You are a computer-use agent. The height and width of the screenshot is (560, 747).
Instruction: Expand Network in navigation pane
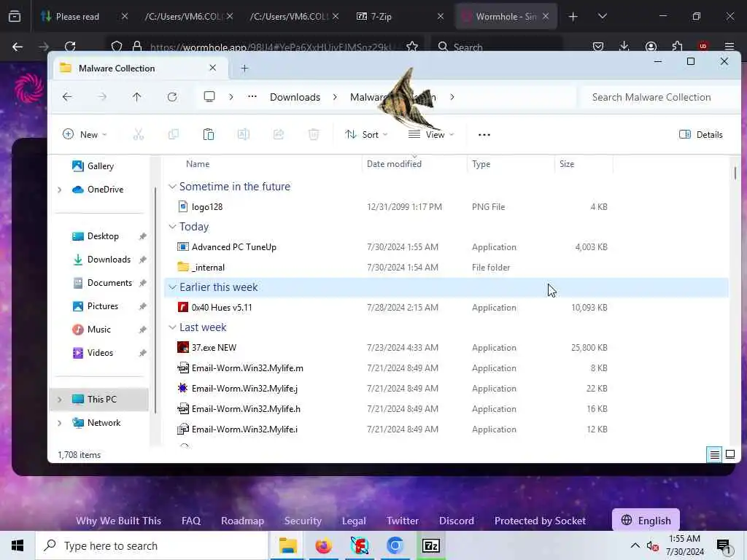(x=60, y=423)
